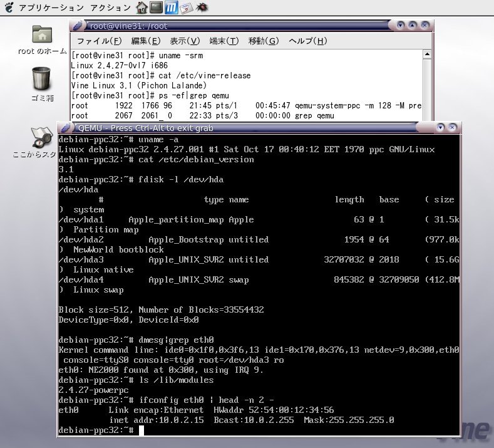Click 'Linux debian-ppc32 2.4.27.001' uname output
The width and height of the screenshot is (494, 448).
246,150
